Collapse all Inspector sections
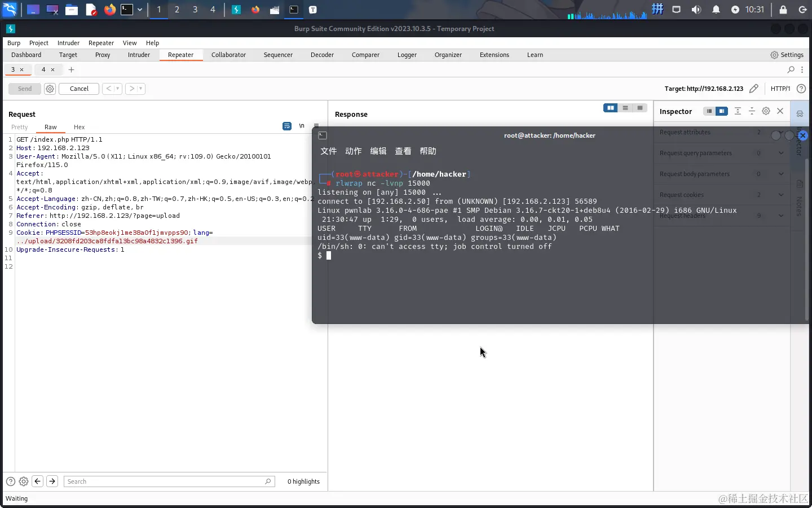 [752, 111]
